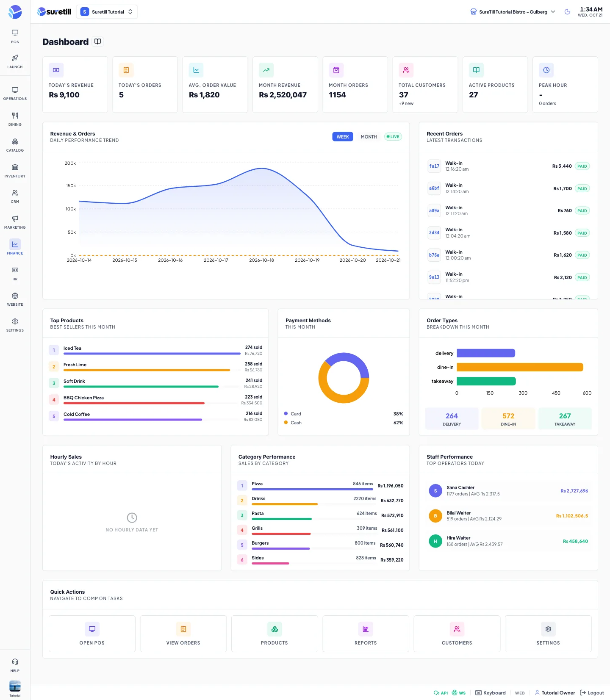Switch chart to Week view
Screen dimensions: 610x700
pos(343,137)
